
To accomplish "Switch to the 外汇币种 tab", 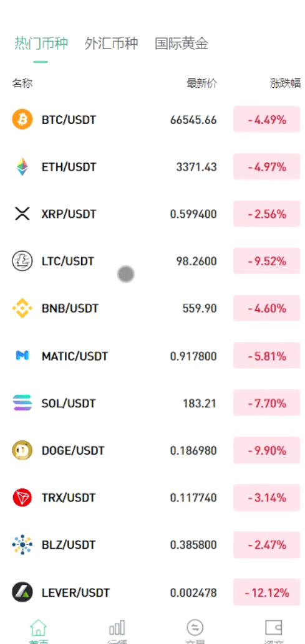I will 112,43.
